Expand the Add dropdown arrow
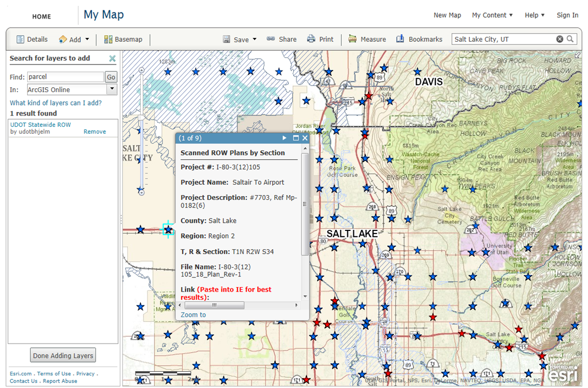Screen dimensions: 588x388 point(87,39)
